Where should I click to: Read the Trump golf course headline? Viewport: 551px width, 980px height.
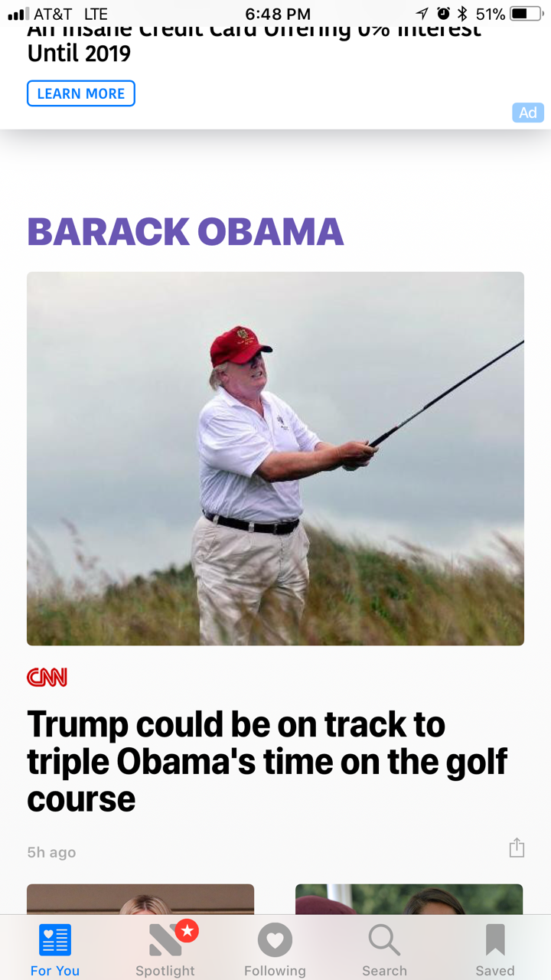coord(267,761)
